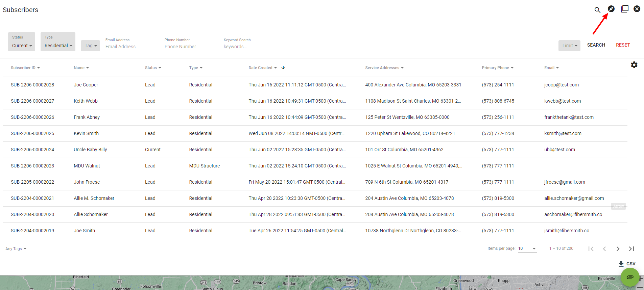Open Primary Phone column menu
Image resolution: width=644 pixels, height=290 pixels.
[498, 68]
